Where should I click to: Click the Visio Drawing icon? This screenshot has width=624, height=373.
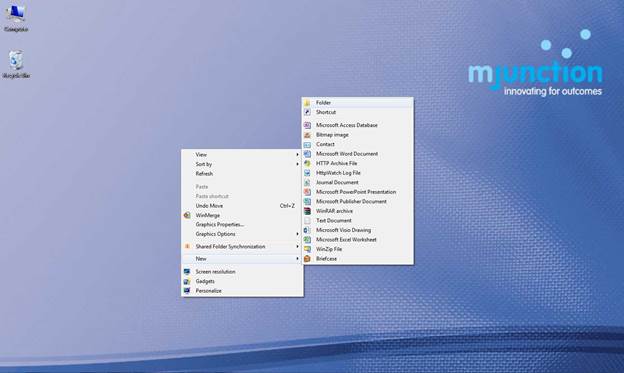pos(307,230)
